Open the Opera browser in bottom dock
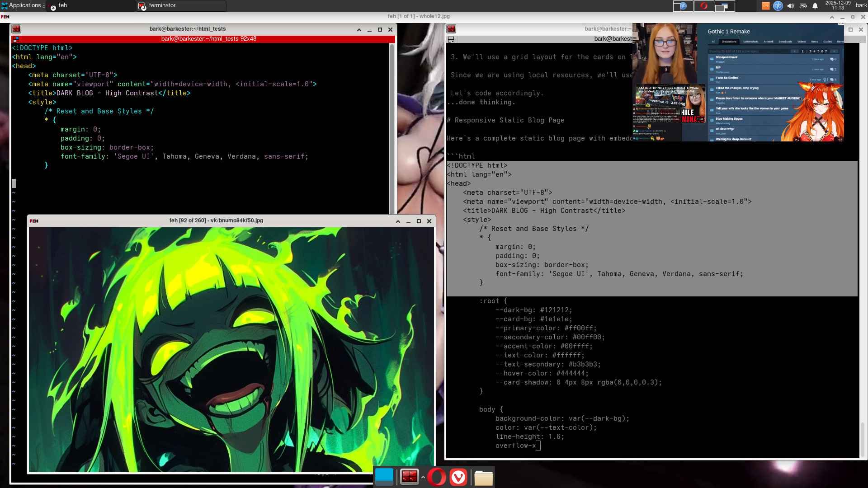 coord(436,477)
